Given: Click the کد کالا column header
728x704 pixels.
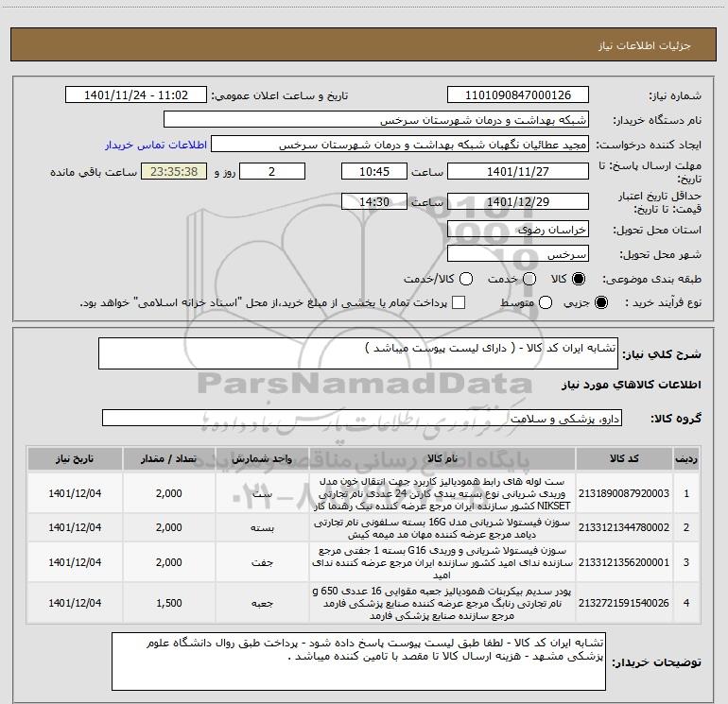Looking at the screenshot, I should (x=624, y=459).
